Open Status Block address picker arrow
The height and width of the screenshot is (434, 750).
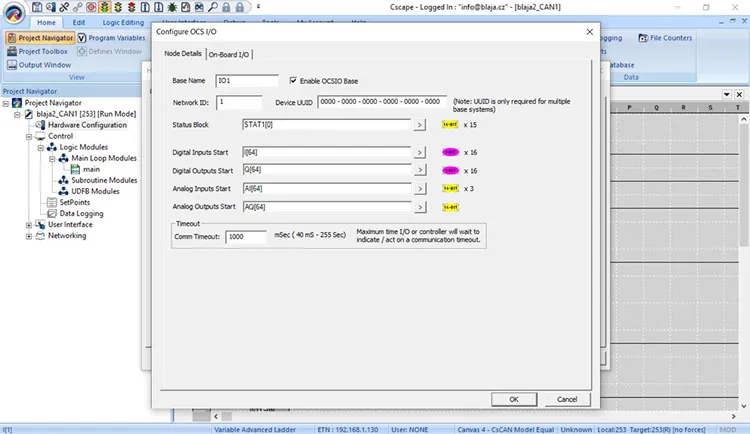pyautogui.click(x=420, y=125)
